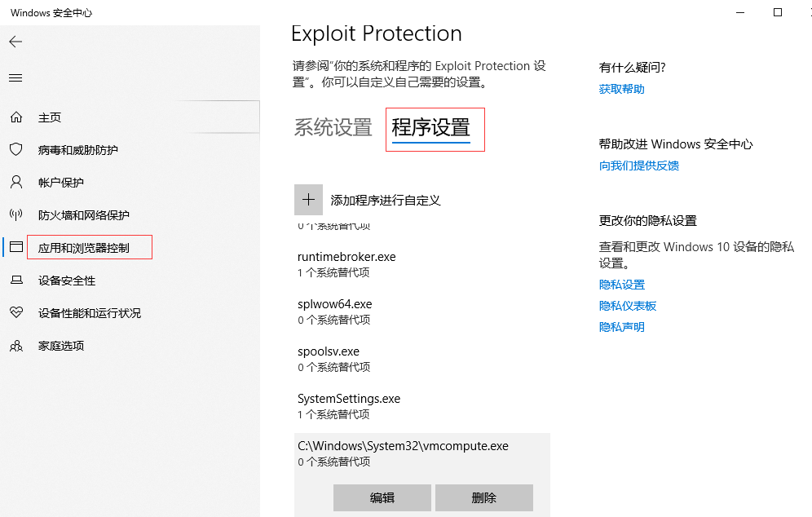This screenshot has height=517, width=812.
Task: Open the 隐私仪表板 link
Action: pos(627,306)
